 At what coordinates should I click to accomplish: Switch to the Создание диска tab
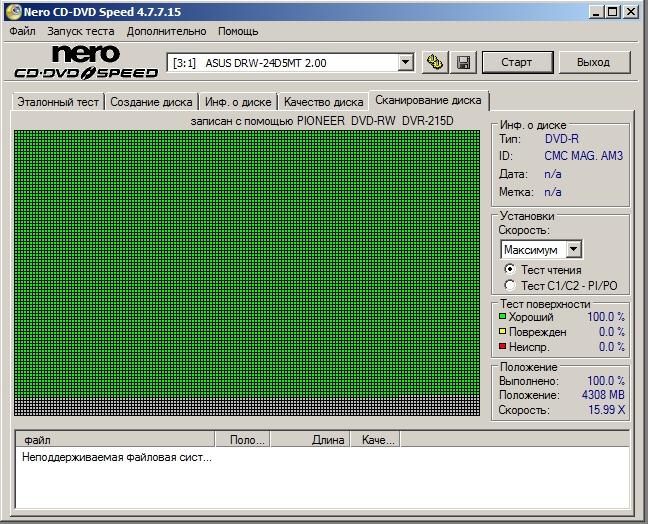(x=151, y=102)
